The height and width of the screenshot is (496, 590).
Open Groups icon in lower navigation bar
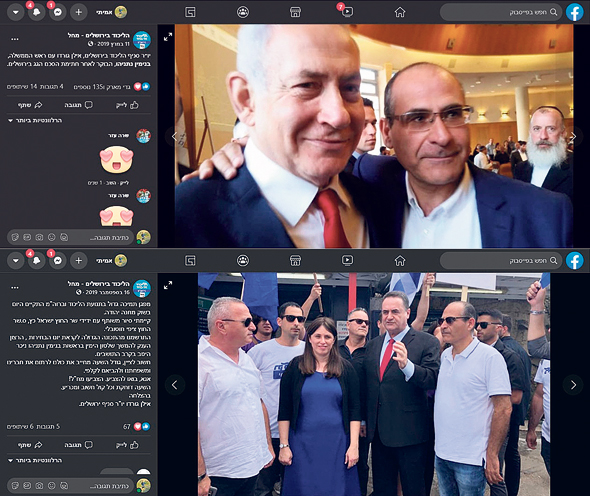click(x=243, y=260)
